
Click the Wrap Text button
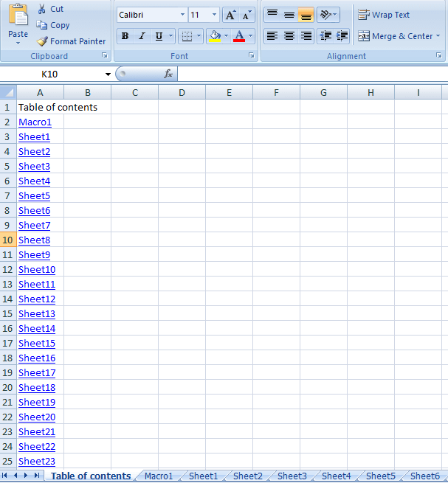tap(384, 15)
